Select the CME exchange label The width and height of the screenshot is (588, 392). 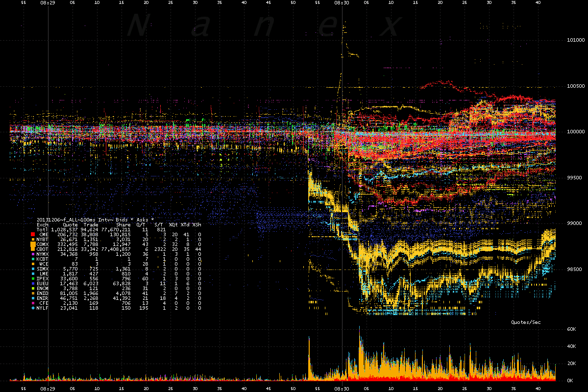click(x=44, y=235)
